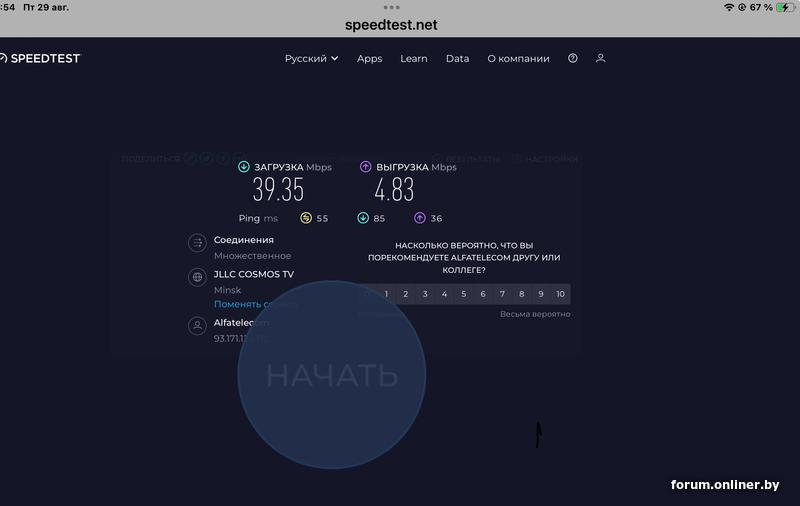Rate recommendation score 2
The height and width of the screenshot is (506, 800).
point(406,294)
